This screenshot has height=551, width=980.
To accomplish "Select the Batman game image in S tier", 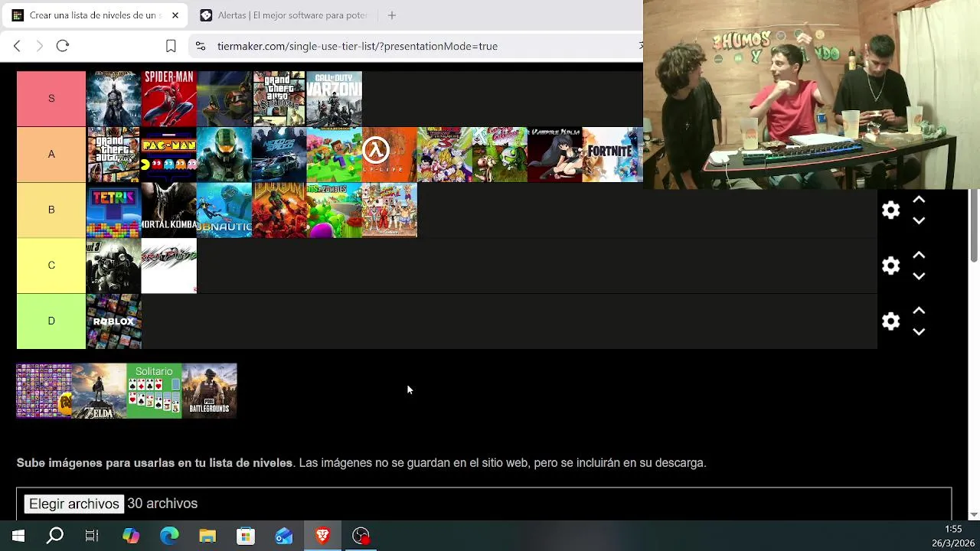I will pyautogui.click(x=114, y=99).
